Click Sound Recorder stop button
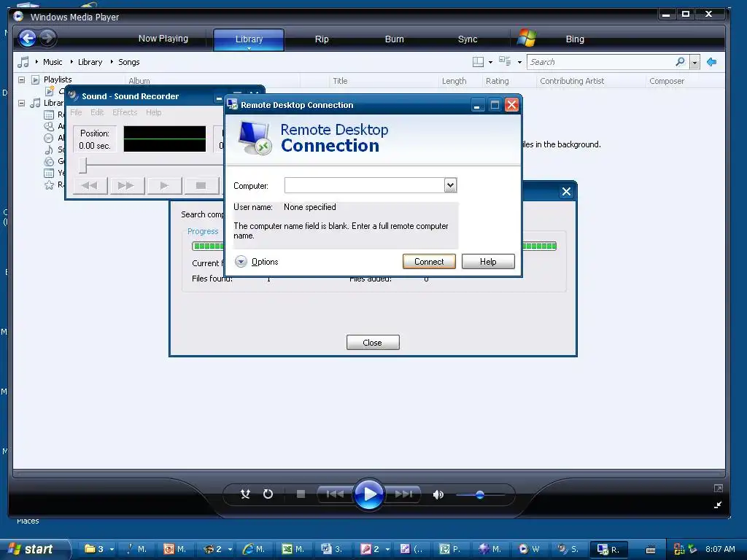This screenshot has width=747, height=560. [x=201, y=186]
